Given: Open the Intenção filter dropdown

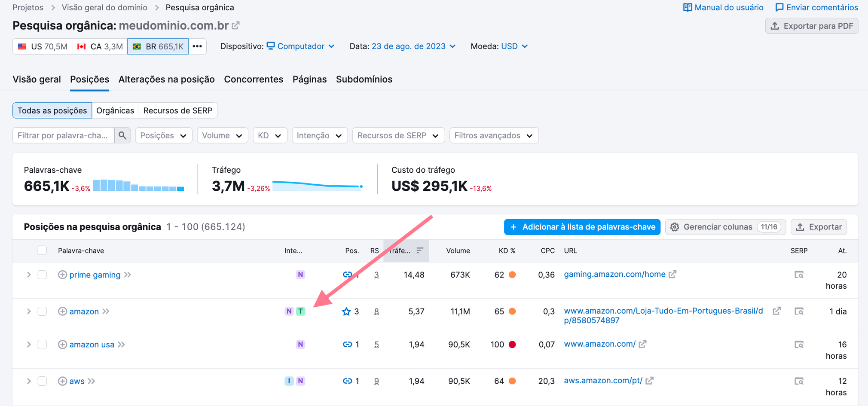Looking at the screenshot, I should pos(320,135).
